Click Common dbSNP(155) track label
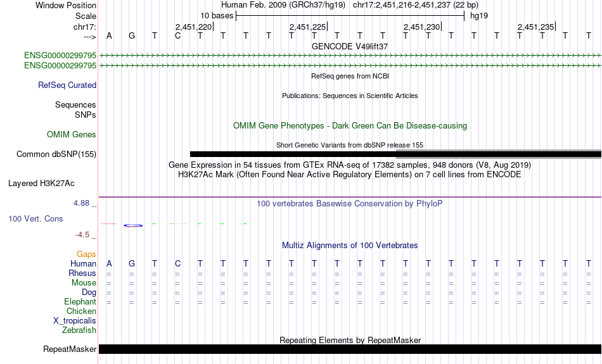602x364 pixels. (56, 154)
